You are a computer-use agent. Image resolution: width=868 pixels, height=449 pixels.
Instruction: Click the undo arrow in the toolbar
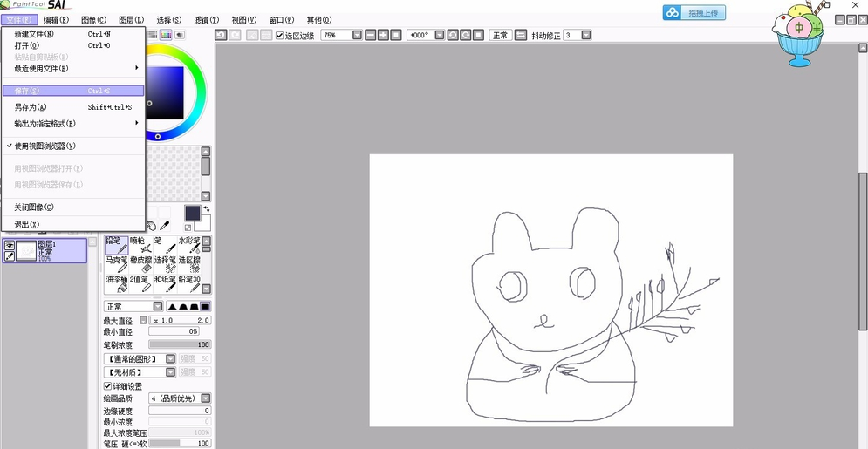point(221,35)
